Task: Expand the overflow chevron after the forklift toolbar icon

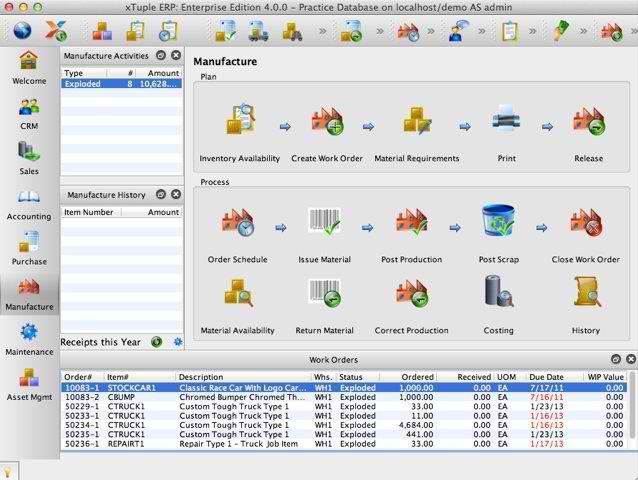Action: pos(323,31)
